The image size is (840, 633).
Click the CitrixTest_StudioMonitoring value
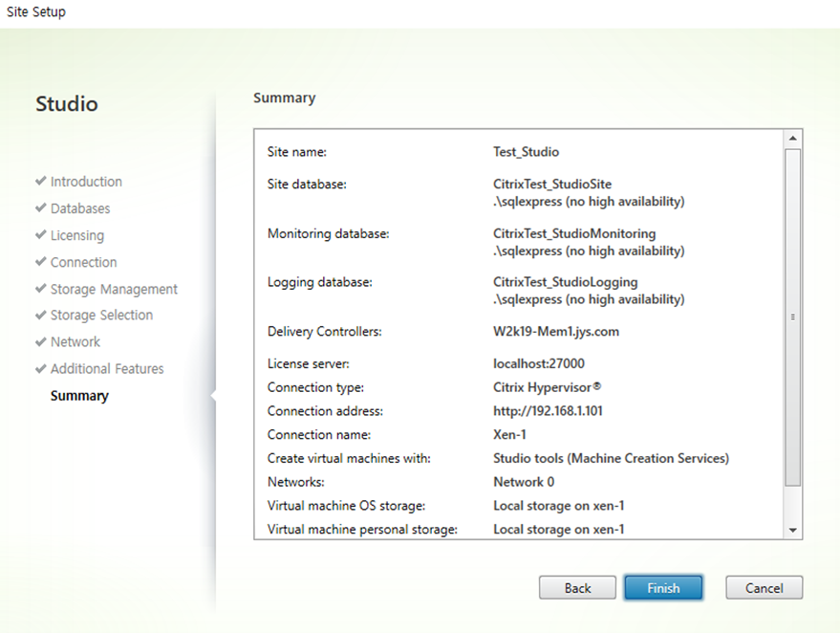[574, 233]
